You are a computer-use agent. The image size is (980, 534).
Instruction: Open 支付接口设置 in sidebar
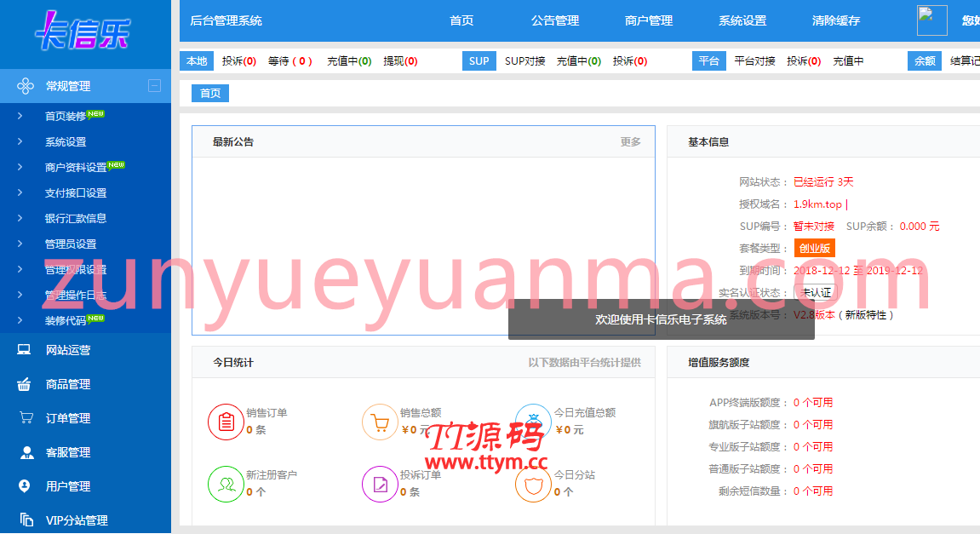click(76, 193)
